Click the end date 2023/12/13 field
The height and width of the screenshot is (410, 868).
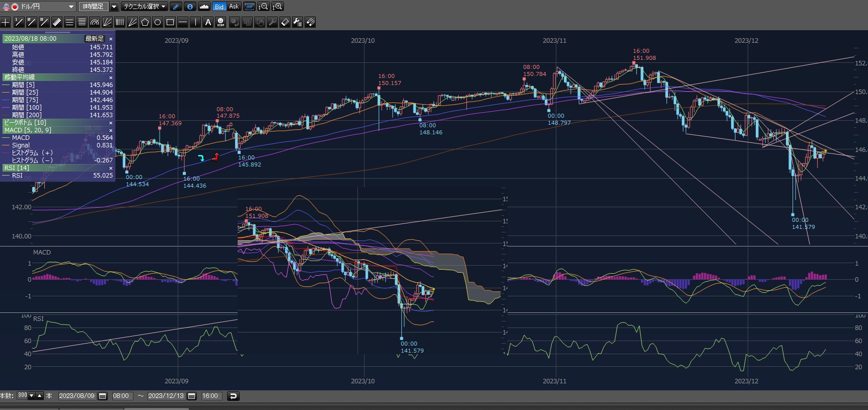click(x=166, y=396)
